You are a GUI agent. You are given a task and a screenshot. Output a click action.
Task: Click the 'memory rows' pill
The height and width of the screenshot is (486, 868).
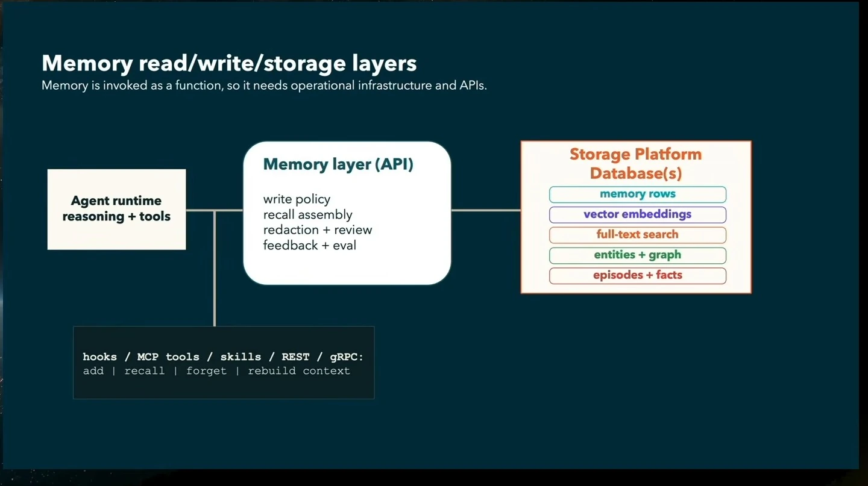point(638,195)
